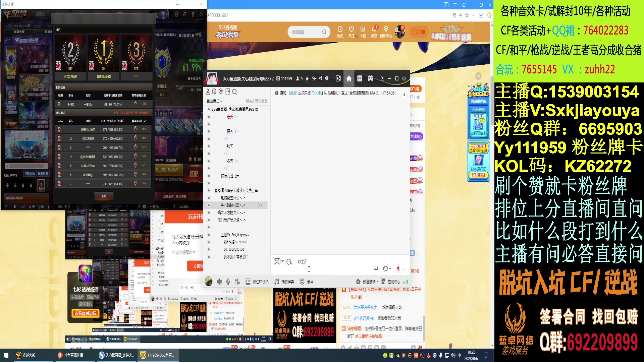This screenshot has height=362, width=644.
Task: Click the flower gift icon in chat input
Action: point(398,268)
